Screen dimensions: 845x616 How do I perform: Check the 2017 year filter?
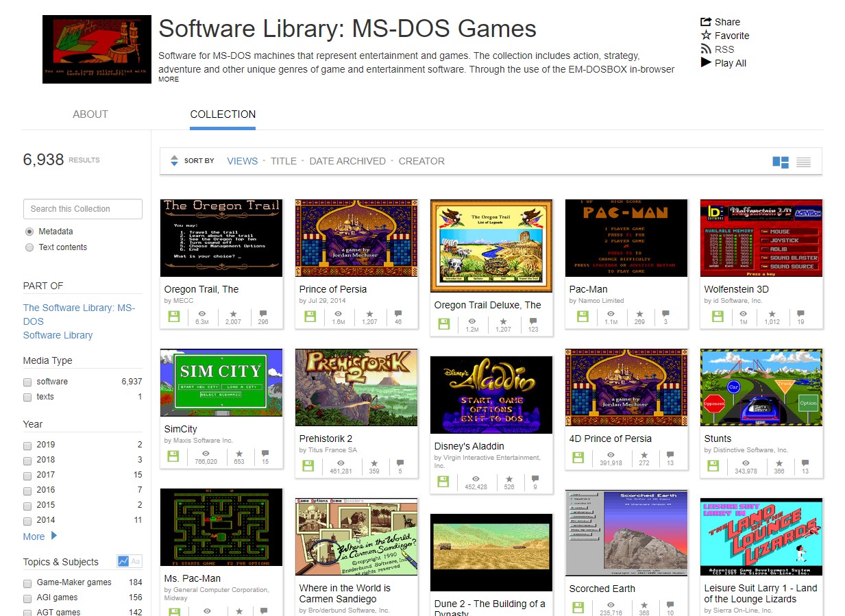(27, 476)
